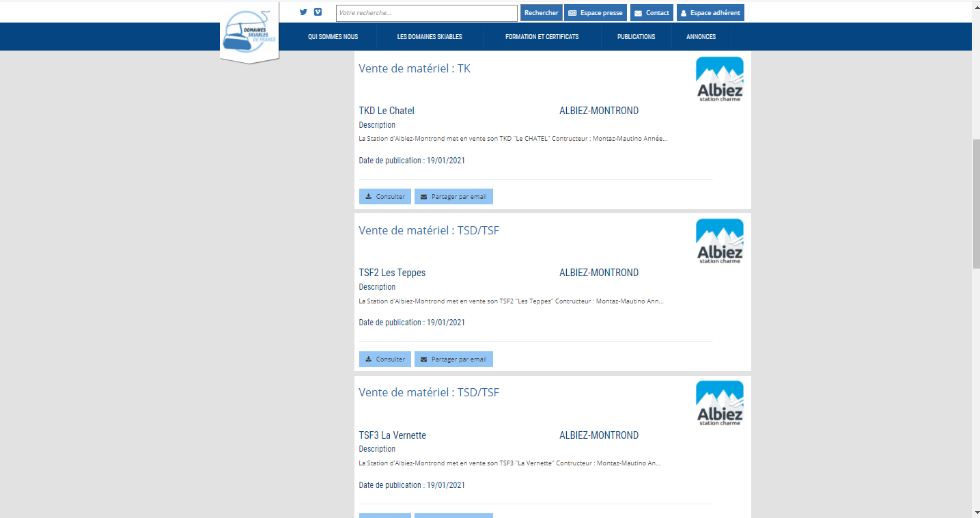Consult the TSF2 Les Teppes listing
Viewport: 980px width, 518px height.
click(385, 359)
